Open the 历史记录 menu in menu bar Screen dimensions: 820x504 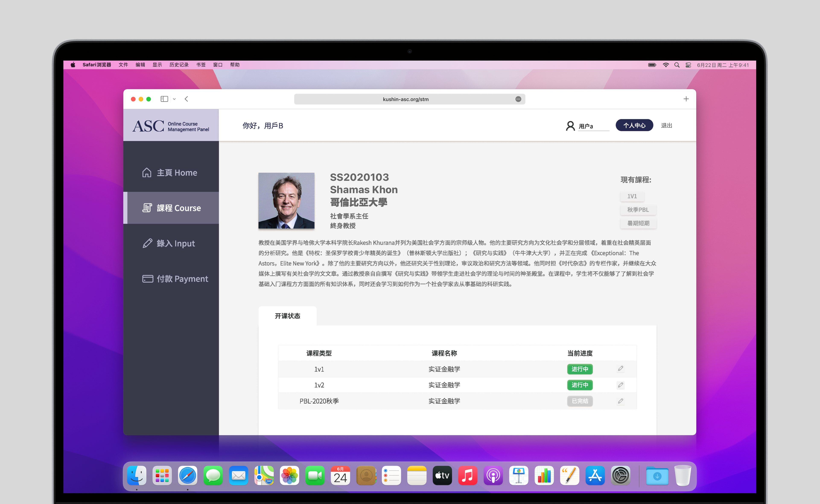coord(179,65)
